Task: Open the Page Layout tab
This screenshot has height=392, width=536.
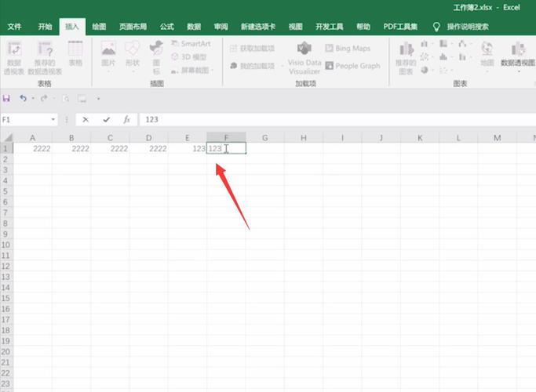Action: (x=133, y=27)
